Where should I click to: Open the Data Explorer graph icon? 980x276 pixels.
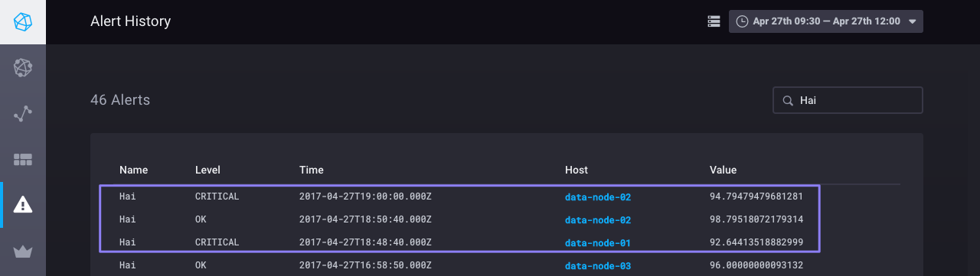click(x=23, y=114)
